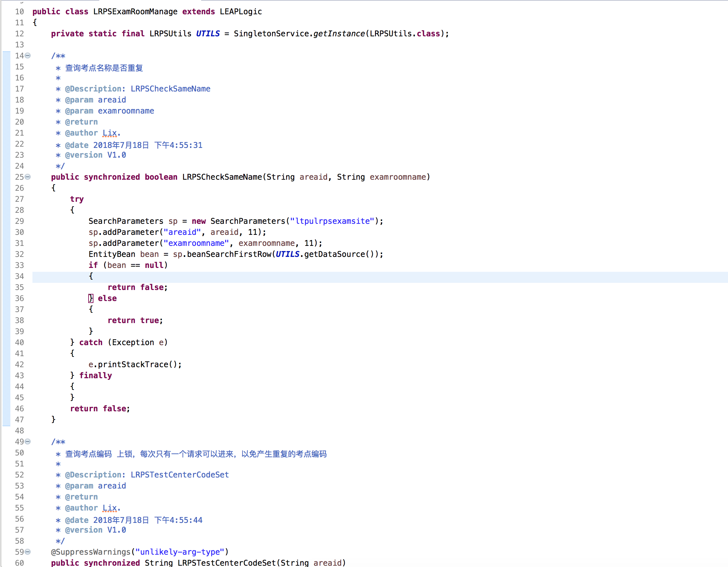This screenshot has width=728, height=567.
Task: Click the LEAPLogic superclass name
Action: point(241,12)
